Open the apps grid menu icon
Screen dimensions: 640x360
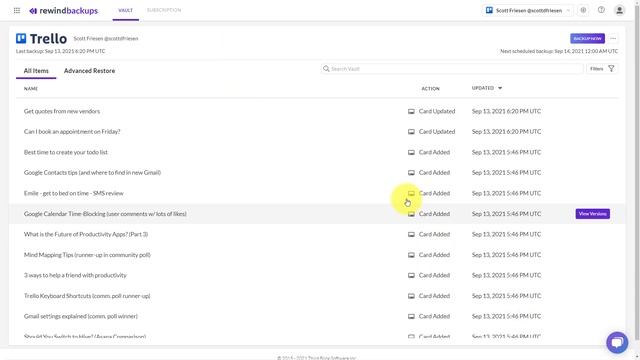click(17, 11)
